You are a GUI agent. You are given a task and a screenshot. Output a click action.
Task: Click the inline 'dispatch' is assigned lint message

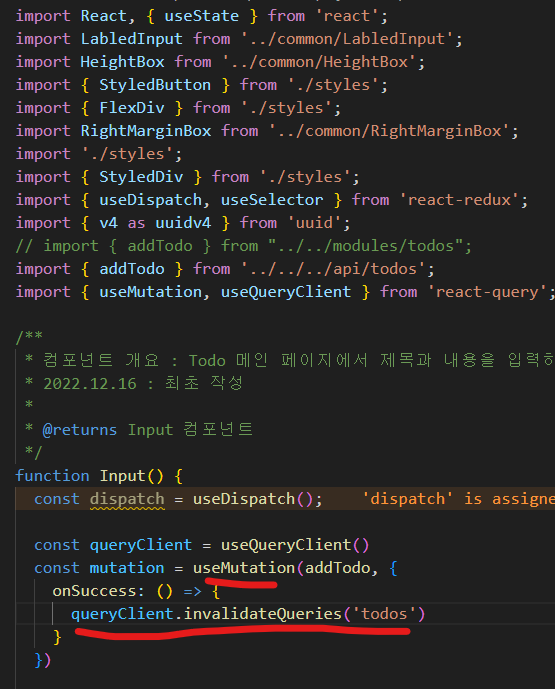[x=457, y=499]
